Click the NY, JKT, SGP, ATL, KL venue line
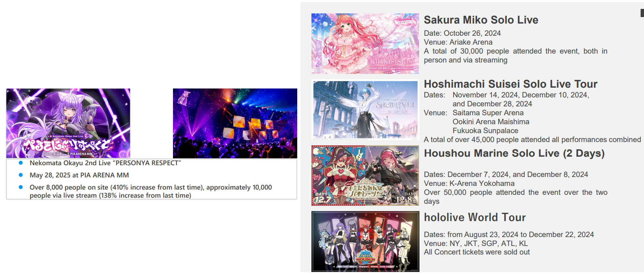 476,244
